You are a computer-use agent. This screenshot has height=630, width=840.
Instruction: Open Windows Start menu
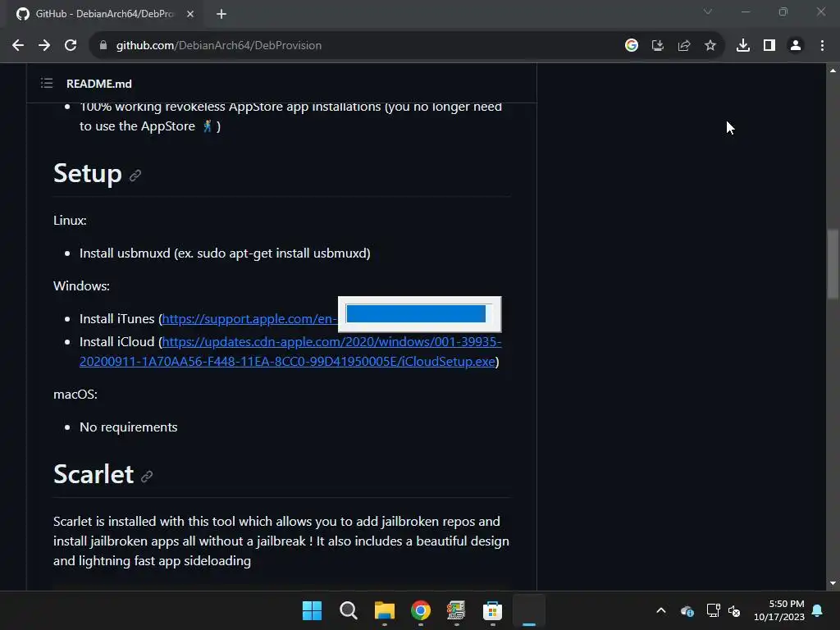(x=312, y=610)
